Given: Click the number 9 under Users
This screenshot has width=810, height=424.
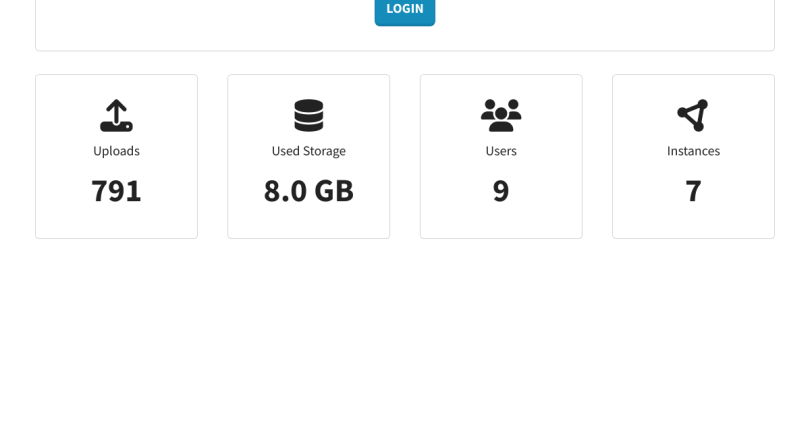Looking at the screenshot, I should (500, 190).
